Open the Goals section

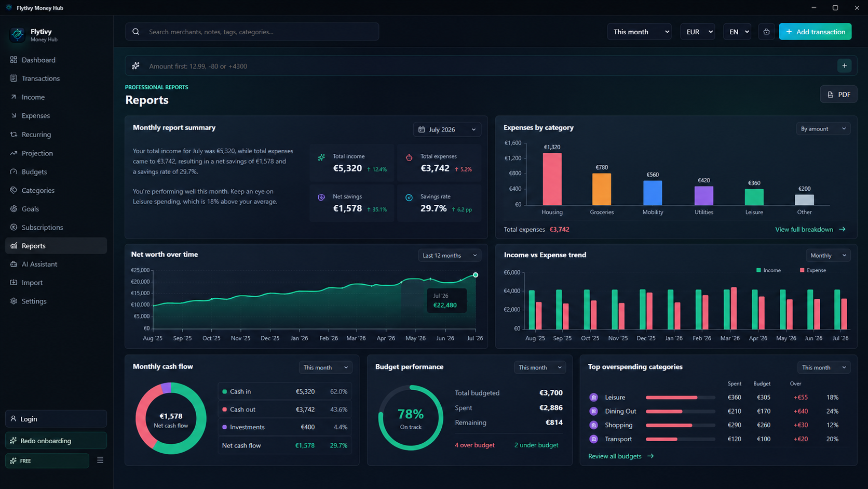click(x=56, y=209)
